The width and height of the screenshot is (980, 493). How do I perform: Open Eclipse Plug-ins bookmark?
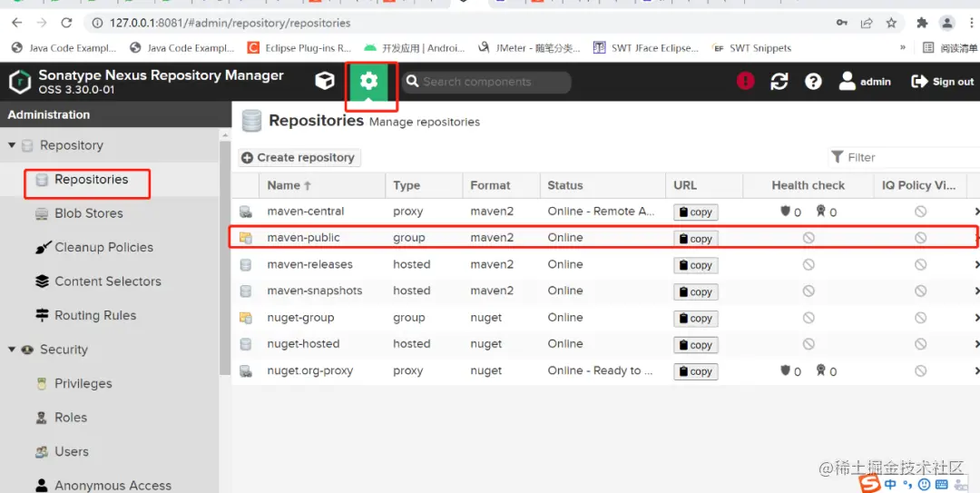(299, 48)
